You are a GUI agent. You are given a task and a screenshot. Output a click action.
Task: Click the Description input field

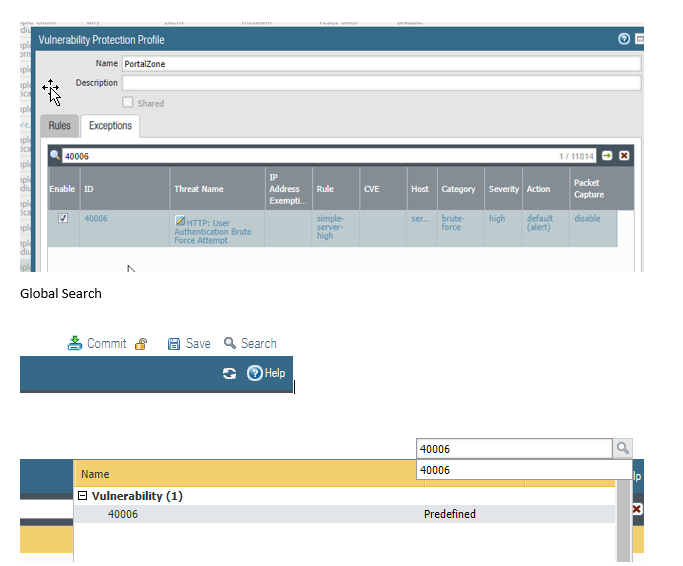(381, 83)
